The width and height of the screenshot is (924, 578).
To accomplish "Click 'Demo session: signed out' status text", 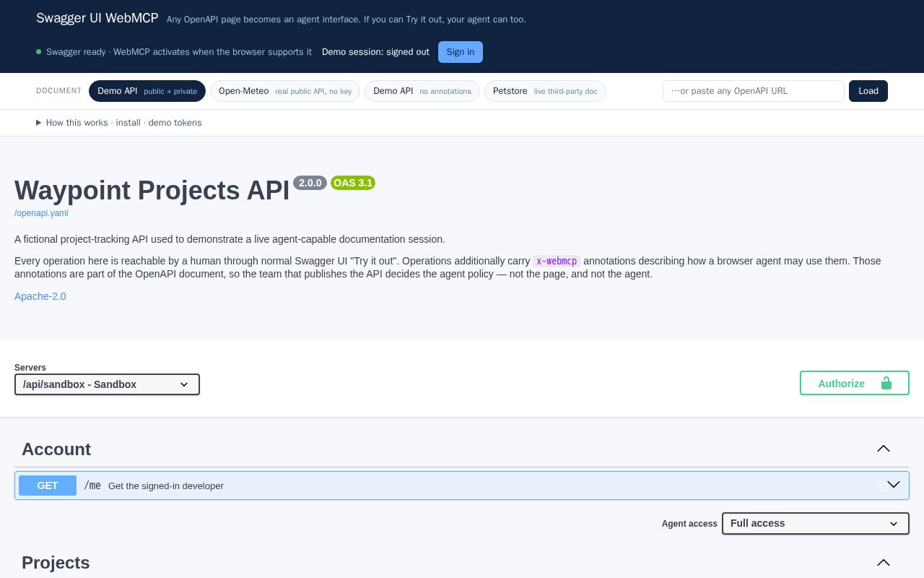I will click(x=375, y=52).
